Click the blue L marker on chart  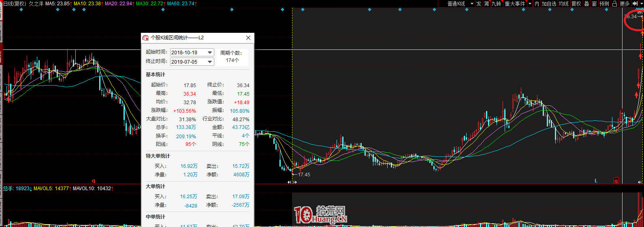pyautogui.click(x=596, y=181)
